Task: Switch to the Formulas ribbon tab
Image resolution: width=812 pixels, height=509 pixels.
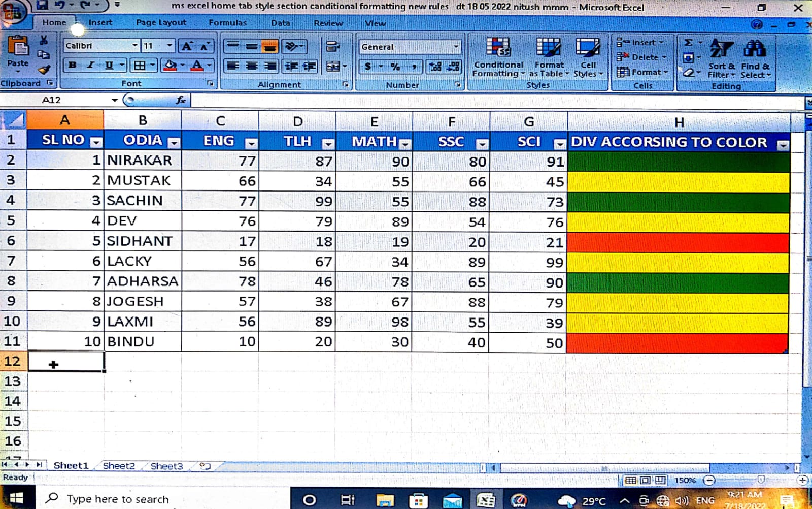Action: (x=227, y=23)
